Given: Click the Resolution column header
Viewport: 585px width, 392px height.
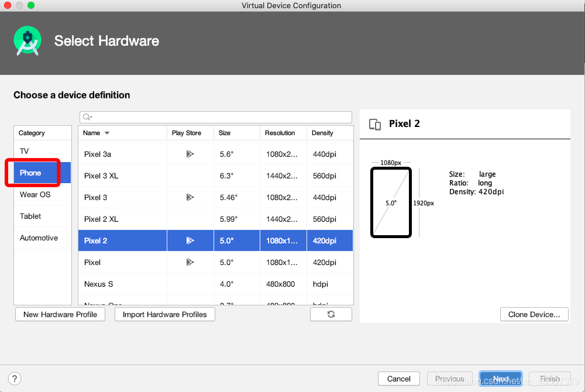Looking at the screenshot, I should (283, 133).
